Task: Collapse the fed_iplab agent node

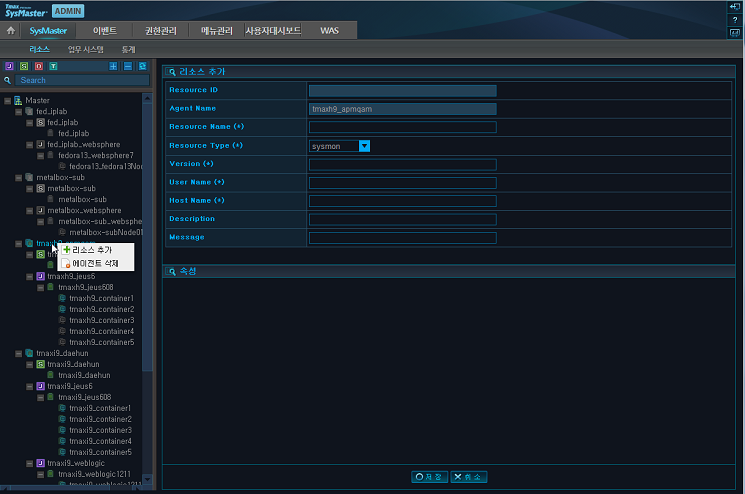Action: pyautogui.click(x=19, y=112)
